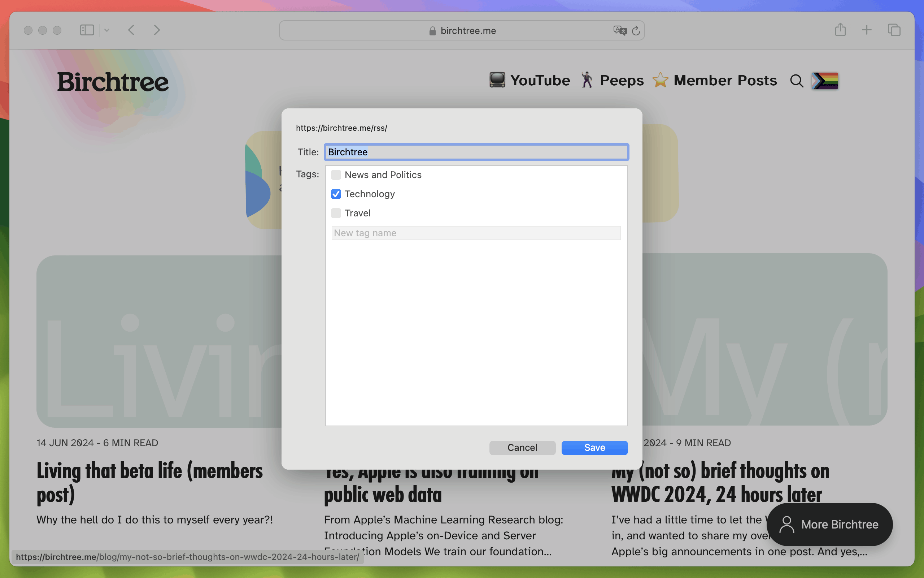Go back with the back arrow
Viewport: 924px width, 578px height.
pos(131,30)
